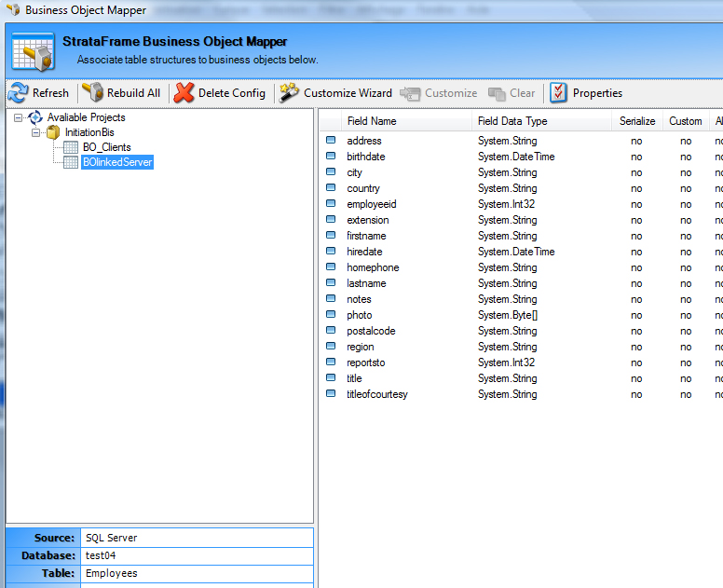Open the Customize Wizard wand icon
This screenshot has height=588, width=723.
tap(289, 93)
